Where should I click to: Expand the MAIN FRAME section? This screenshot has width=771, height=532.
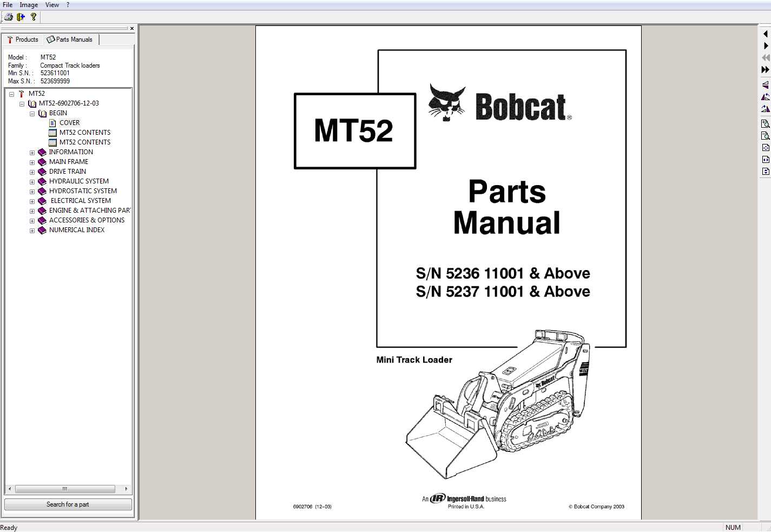32,162
